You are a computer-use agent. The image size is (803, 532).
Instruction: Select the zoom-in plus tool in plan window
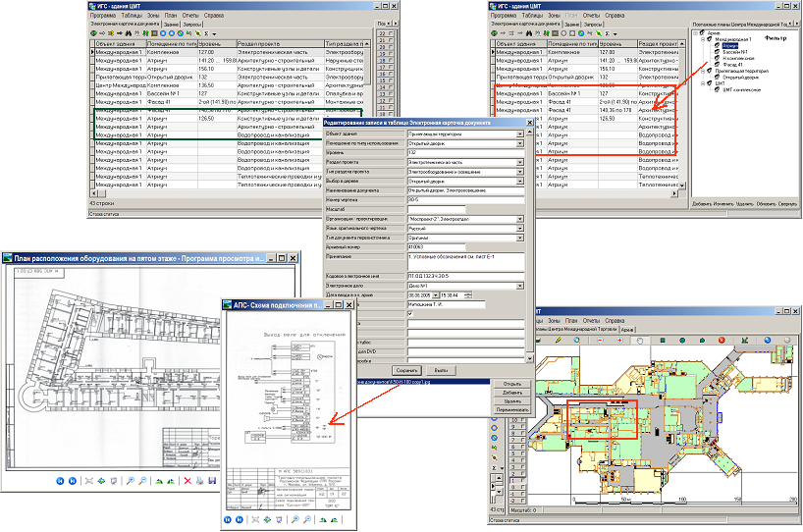[x=619, y=340]
